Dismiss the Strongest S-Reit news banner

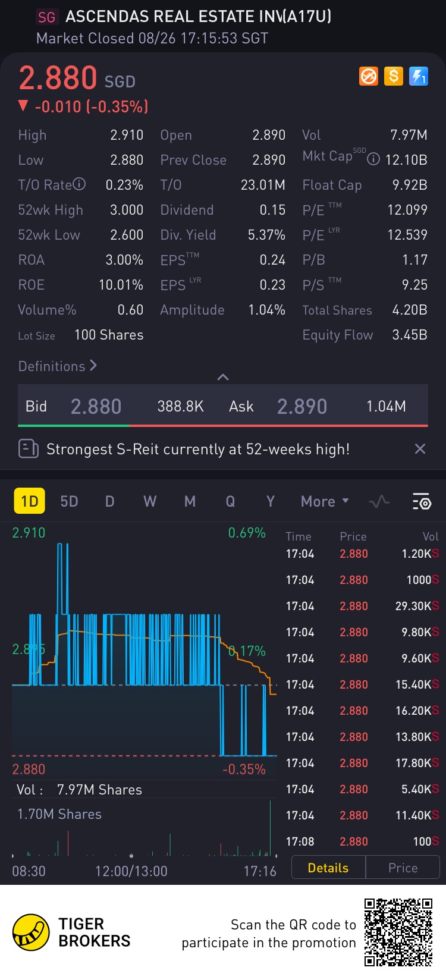tap(420, 449)
